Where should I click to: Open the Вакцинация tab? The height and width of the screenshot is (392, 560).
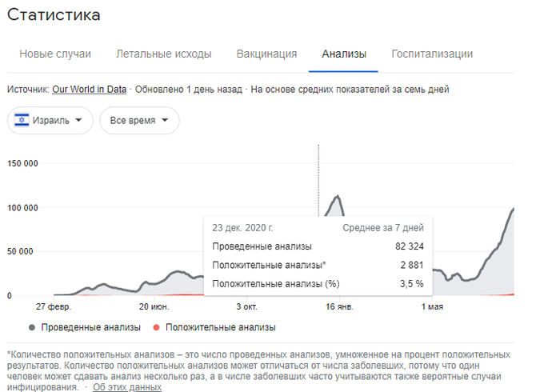tap(266, 54)
